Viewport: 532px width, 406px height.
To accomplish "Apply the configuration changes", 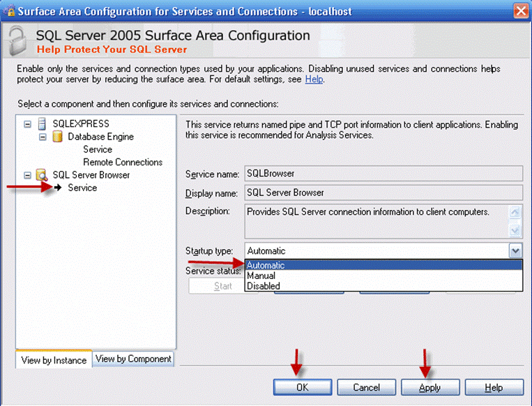I will (430, 387).
